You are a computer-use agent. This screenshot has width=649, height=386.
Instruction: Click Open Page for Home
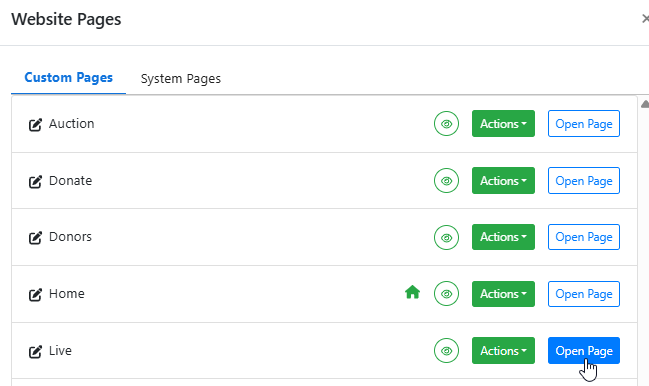point(584,294)
